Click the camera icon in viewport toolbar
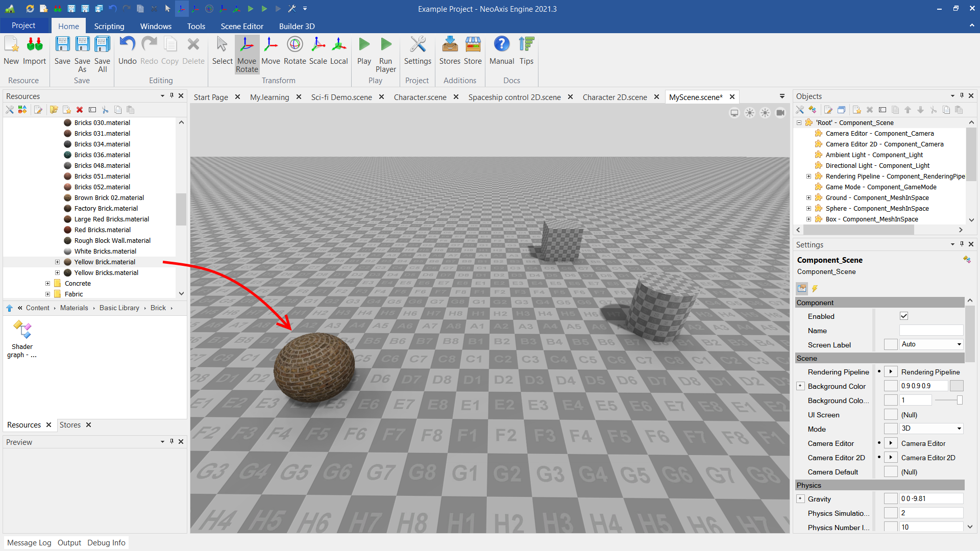The width and height of the screenshot is (980, 551). point(780,113)
